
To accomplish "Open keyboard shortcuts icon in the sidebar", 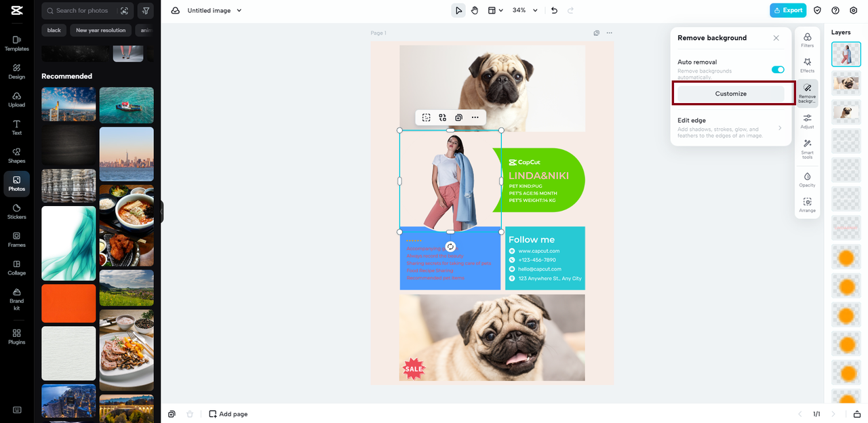I will 16,410.
